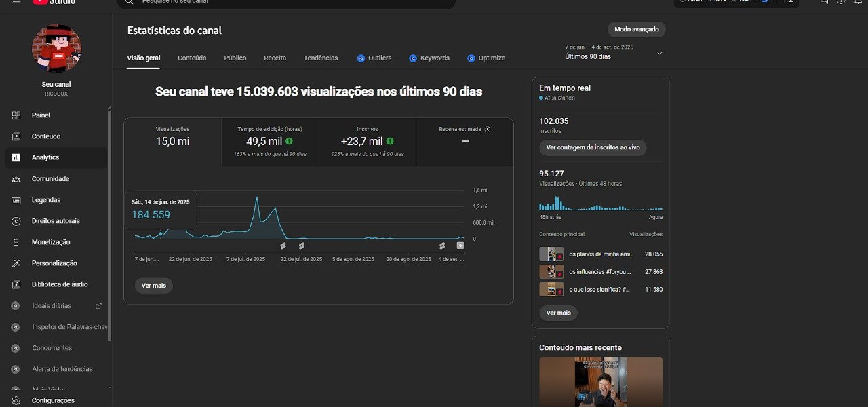Select the Tendências tab

click(321, 58)
